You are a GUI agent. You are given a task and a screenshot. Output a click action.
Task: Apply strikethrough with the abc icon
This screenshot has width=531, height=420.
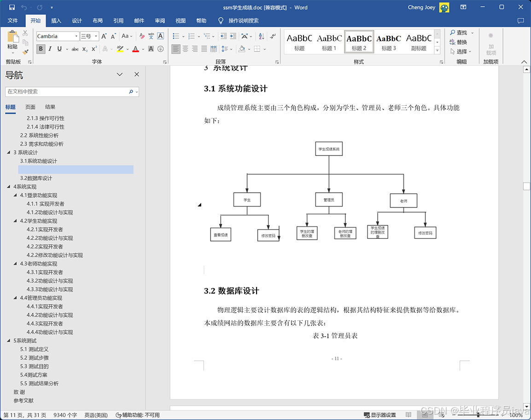[75, 49]
